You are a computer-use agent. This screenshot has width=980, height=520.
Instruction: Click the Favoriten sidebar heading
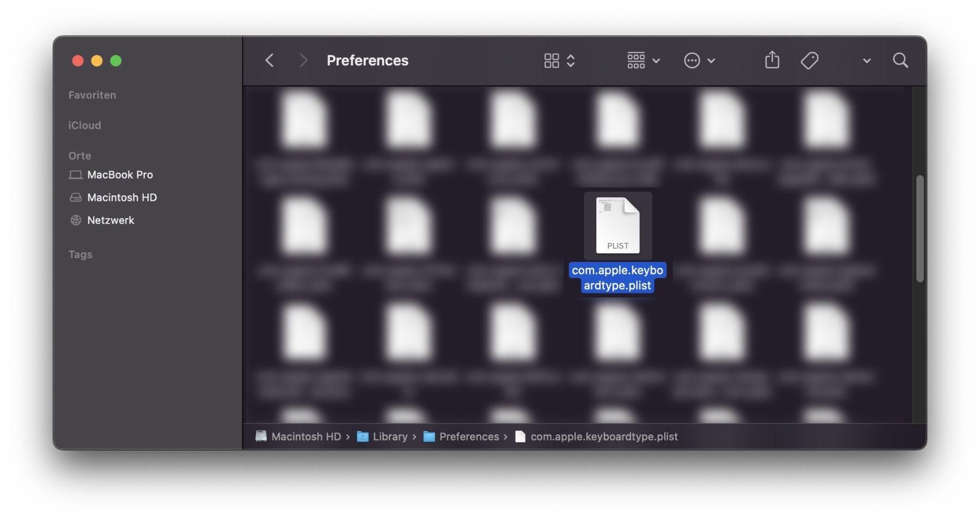pyautogui.click(x=92, y=95)
